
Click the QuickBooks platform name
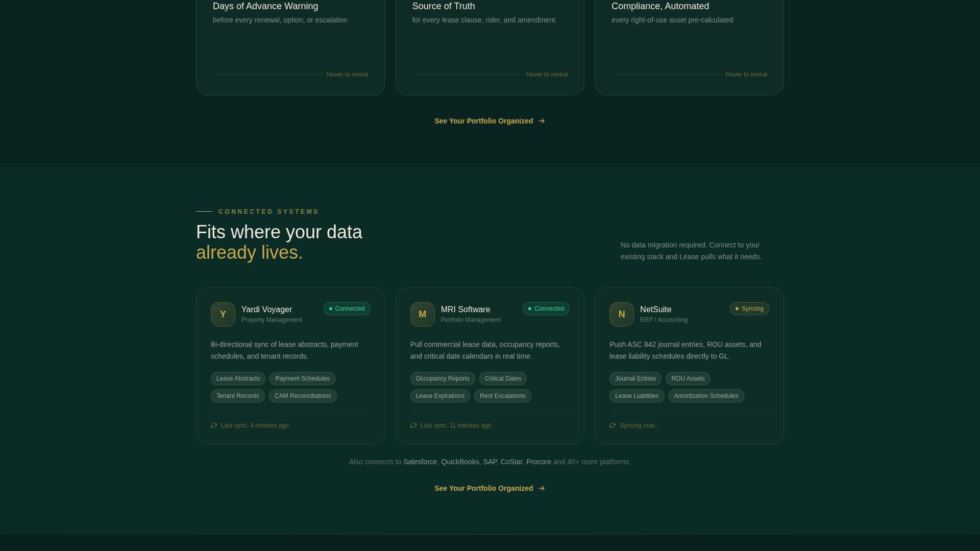click(460, 462)
